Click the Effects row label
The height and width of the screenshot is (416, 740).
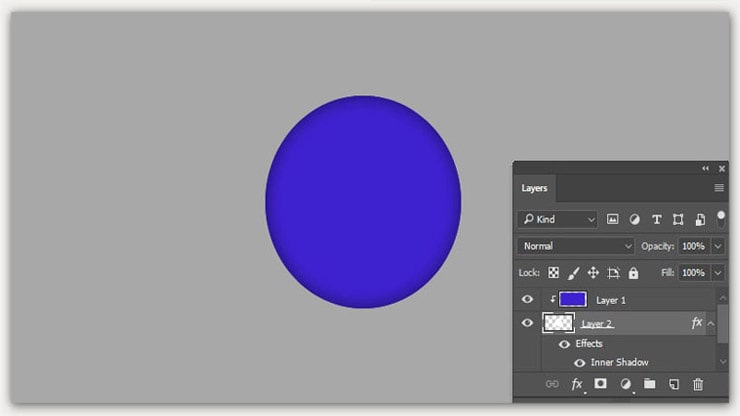point(589,344)
